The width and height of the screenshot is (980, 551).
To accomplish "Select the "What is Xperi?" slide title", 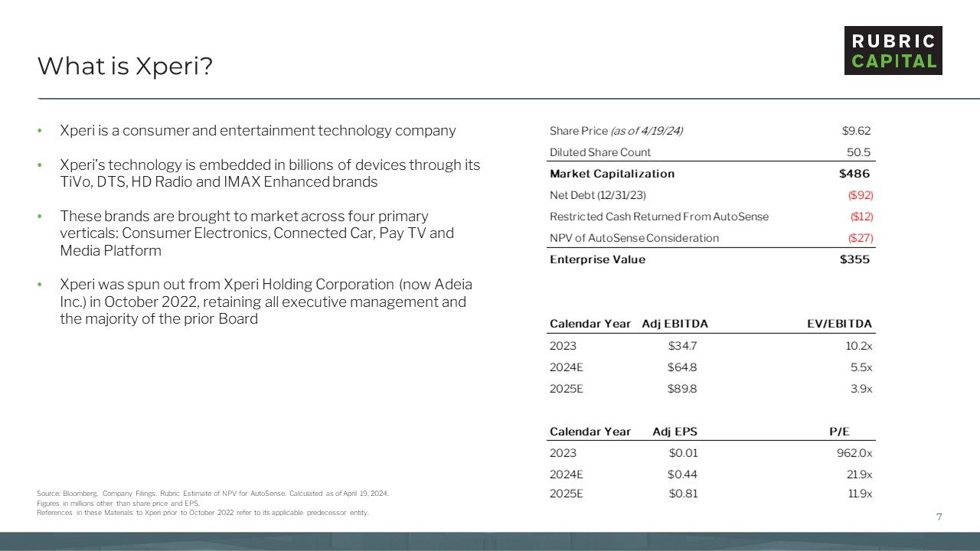I will point(125,67).
